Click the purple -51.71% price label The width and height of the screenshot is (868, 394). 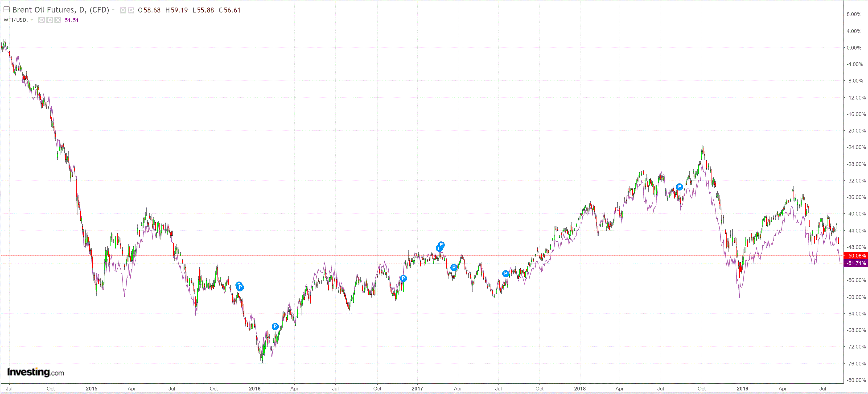[x=856, y=263]
